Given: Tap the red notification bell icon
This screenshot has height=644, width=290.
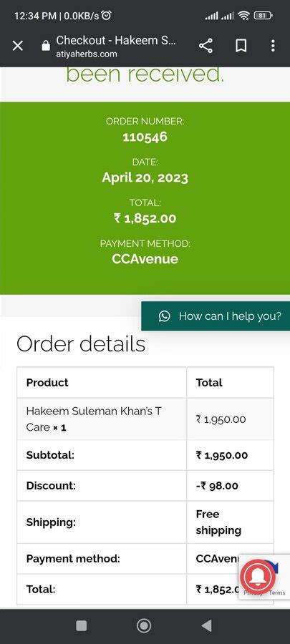Looking at the screenshot, I should click(258, 577).
